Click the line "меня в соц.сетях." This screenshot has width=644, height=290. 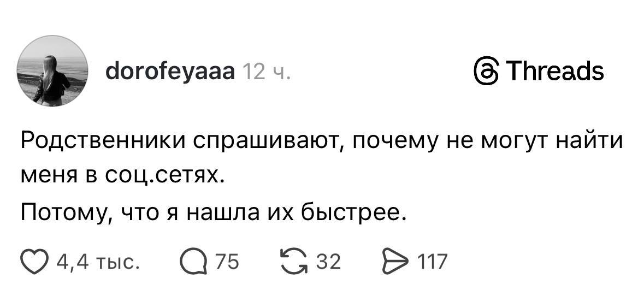pos(123,176)
